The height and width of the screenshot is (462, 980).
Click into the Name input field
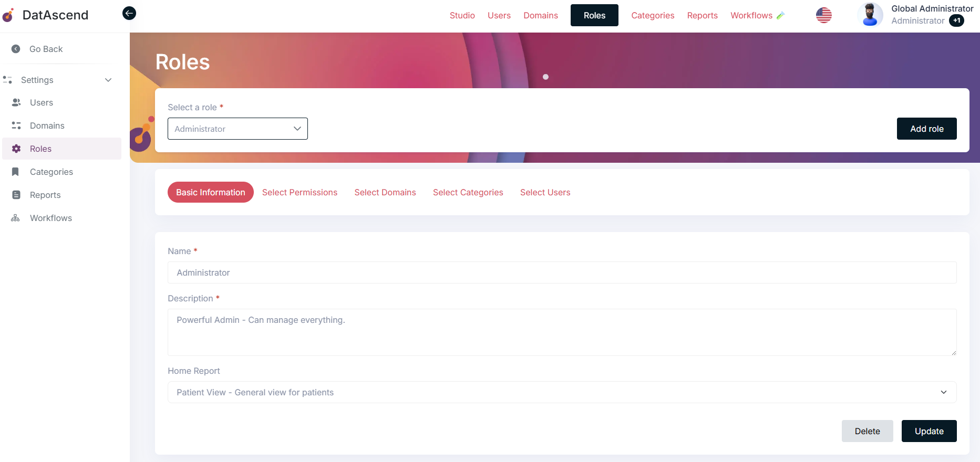click(x=562, y=272)
